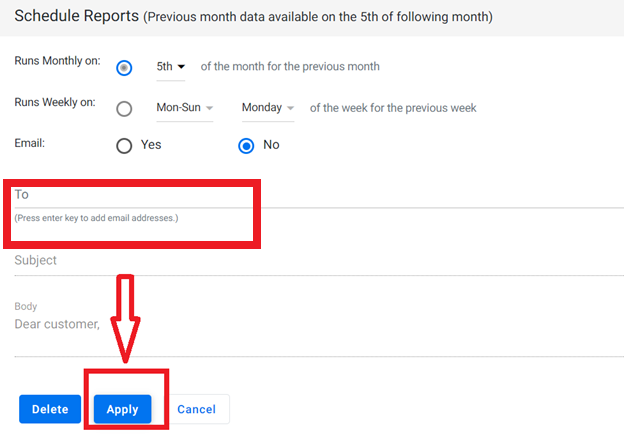Open the Monday weekday dropdown
624x442 pixels.
coord(268,108)
